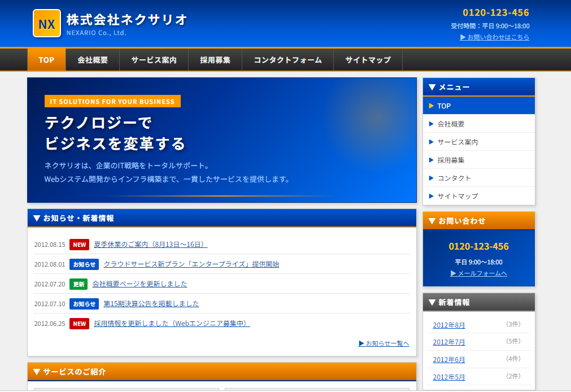Click the triangle icon in the お問い合わせ header
Screen dimensions: 571x392
[x=432, y=221]
